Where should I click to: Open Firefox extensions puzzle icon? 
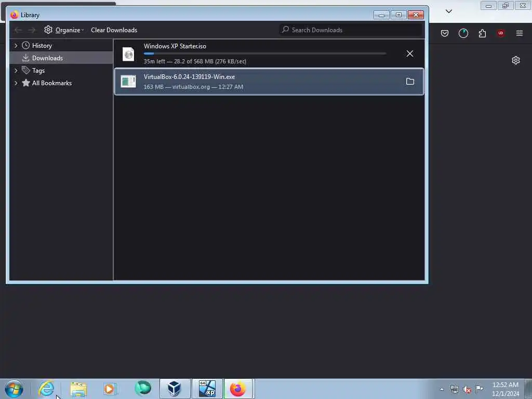[482, 33]
